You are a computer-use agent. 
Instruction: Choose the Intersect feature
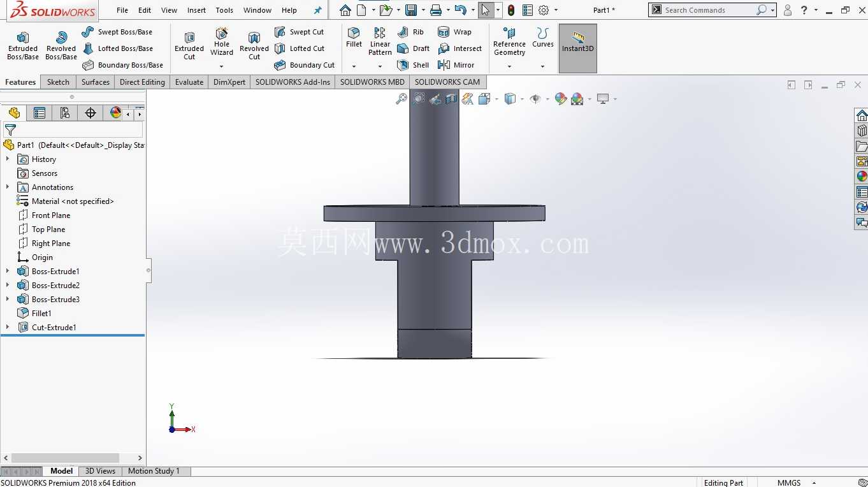(460, 48)
